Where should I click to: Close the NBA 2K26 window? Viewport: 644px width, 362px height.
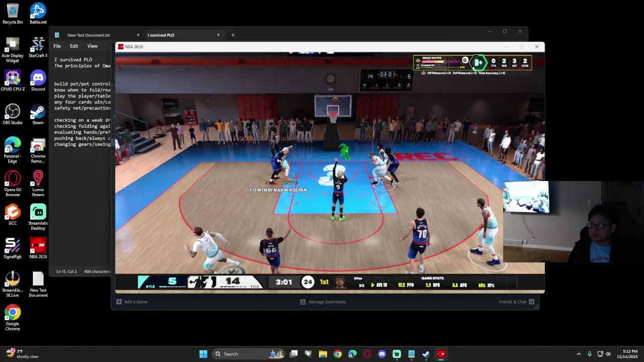click(537, 47)
